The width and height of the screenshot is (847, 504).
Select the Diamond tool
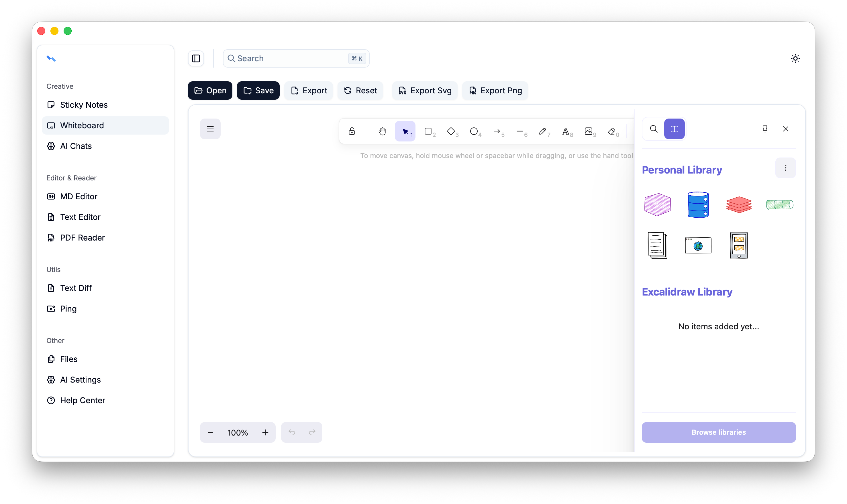click(452, 131)
